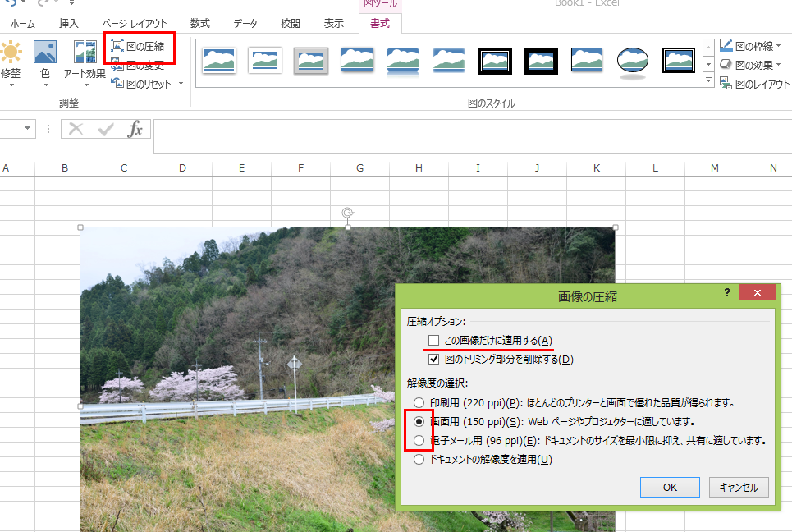Click the 修整 (Corrections) sun icon
This screenshot has height=532, width=792.
[11, 53]
